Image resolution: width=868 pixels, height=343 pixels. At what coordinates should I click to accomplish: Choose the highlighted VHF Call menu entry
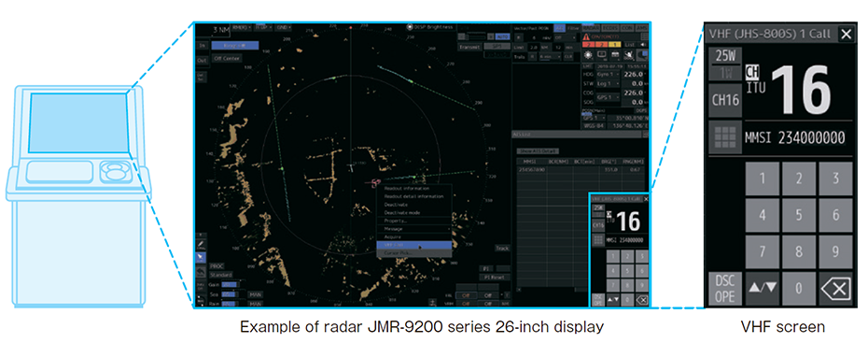(x=414, y=244)
